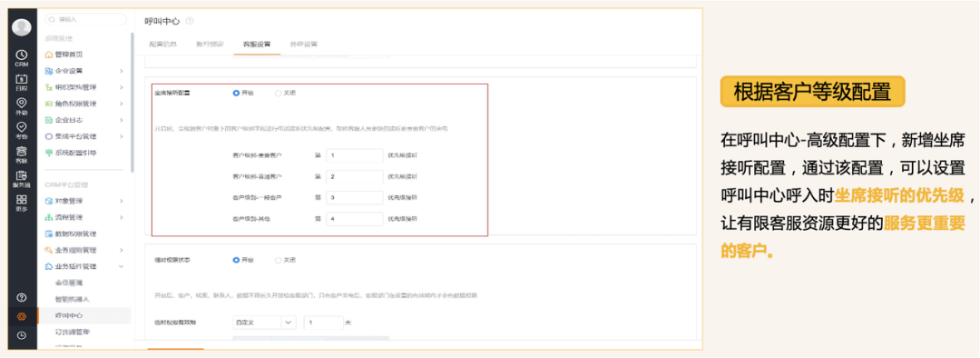Click the help icon beside 呼叫中心 title
The image size is (980, 358).
pyautogui.click(x=190, y=21)
